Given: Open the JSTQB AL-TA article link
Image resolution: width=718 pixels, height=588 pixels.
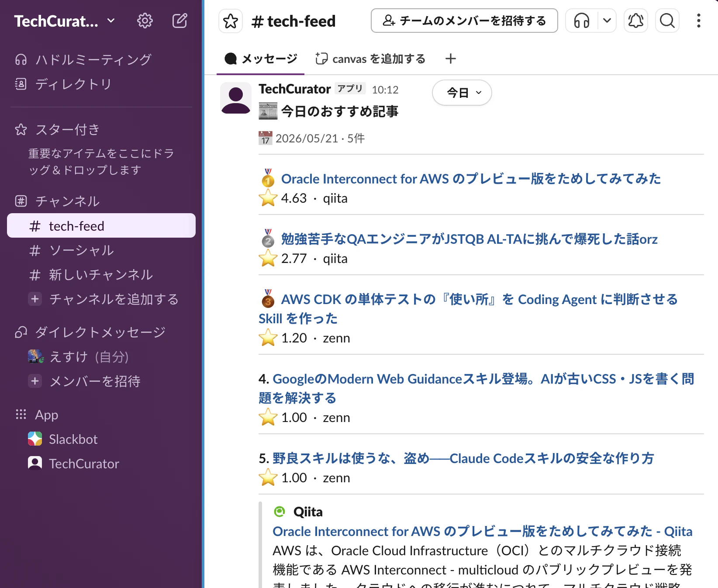Looking at the screenshot, I should coord(469,239).
